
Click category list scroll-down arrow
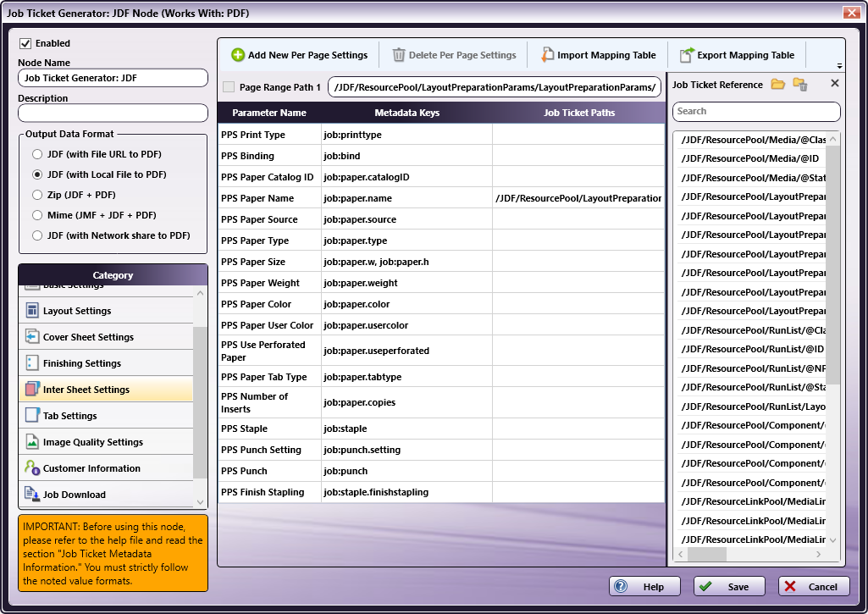201,502
